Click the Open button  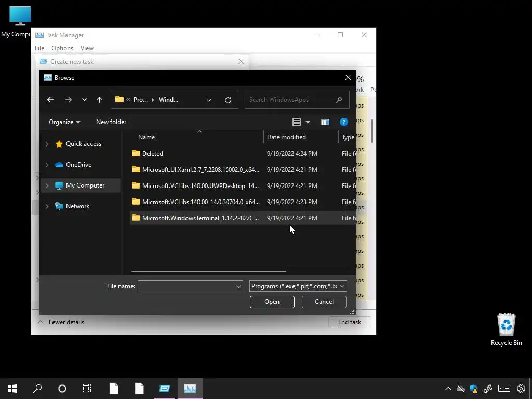(x=272, y=302)
